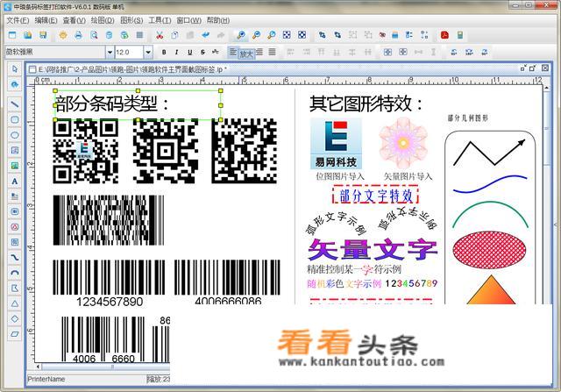561x392 pixels.
Task: Open the 帮助(H) menu
Action: tap(218, 20)
